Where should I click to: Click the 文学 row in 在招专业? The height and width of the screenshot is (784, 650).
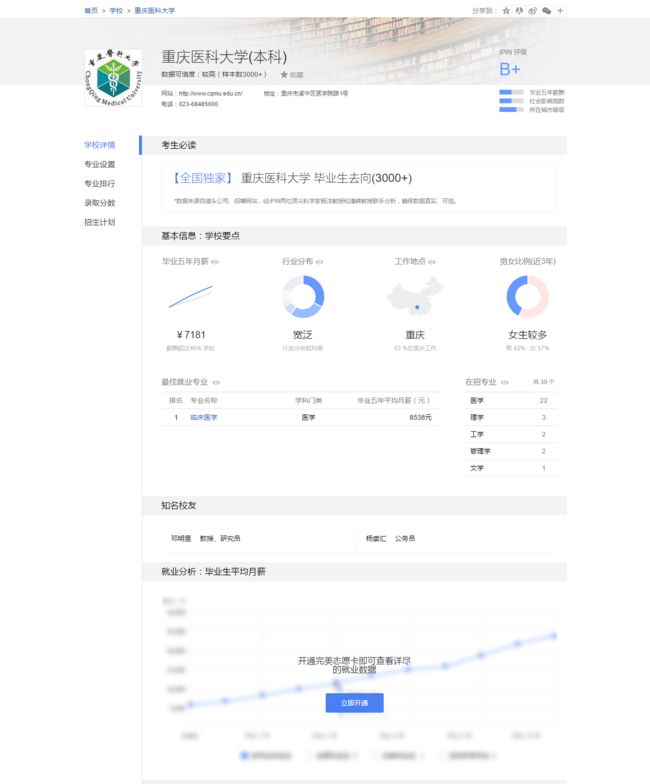510,468
